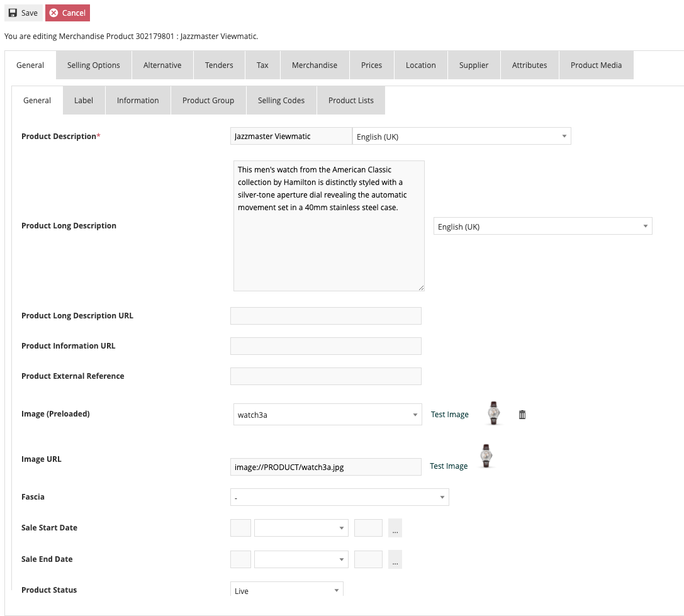
Task: Click the Product Description text field
Action: pos(291,136)
